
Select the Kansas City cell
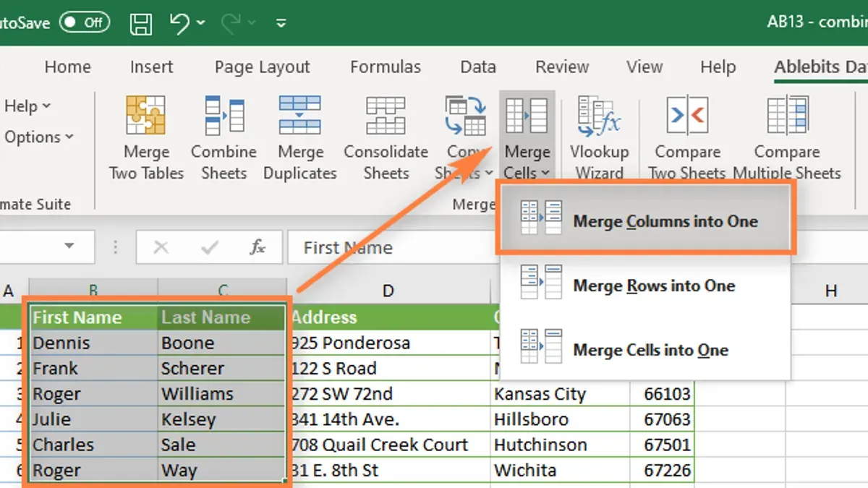tap(561, 393)
